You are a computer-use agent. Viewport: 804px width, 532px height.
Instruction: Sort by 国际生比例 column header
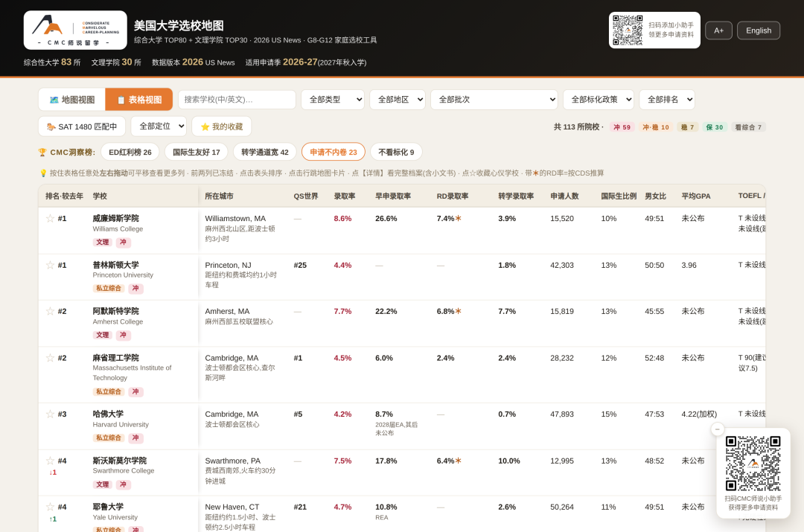(619, 196)
